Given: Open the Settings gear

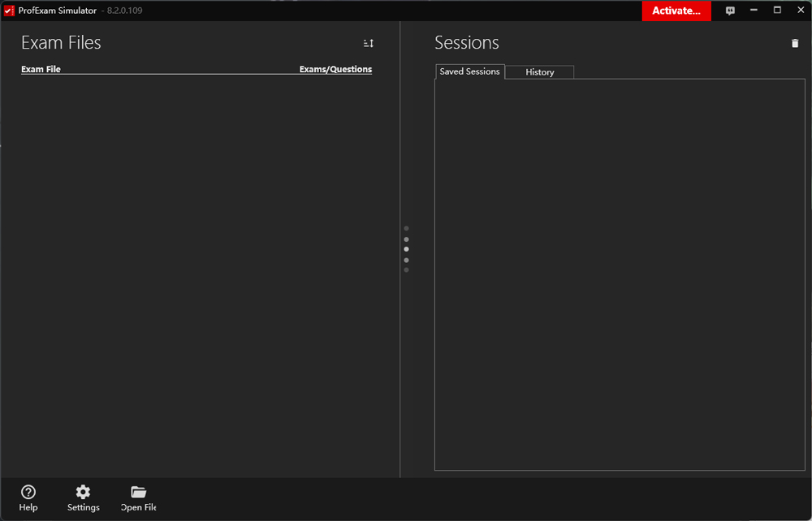Looking at the screenshot, I should pyautogui.click(x=84, y=498).
